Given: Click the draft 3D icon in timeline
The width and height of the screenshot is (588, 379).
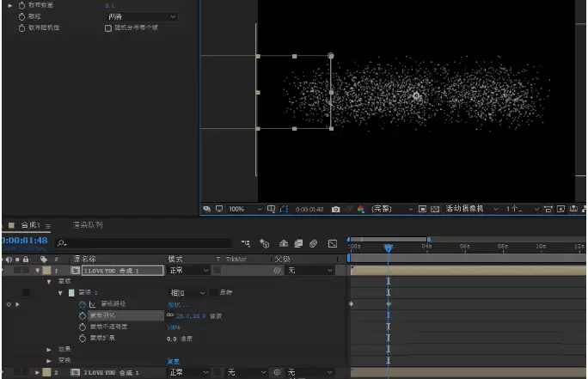Looking at the screenshot, I should click(x=265, y=244).
